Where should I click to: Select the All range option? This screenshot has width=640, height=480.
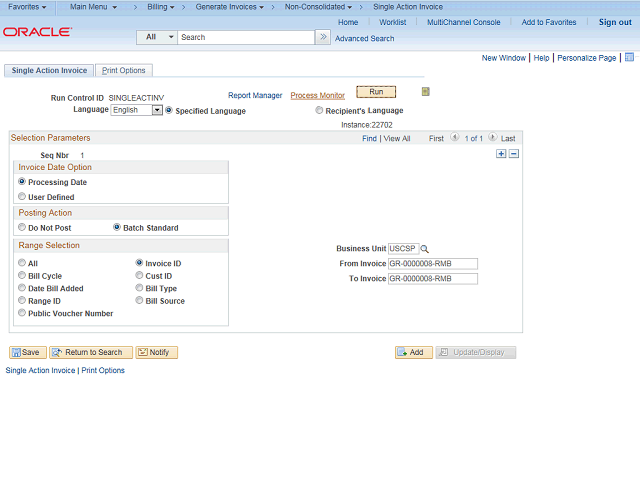[x=22, y=262]
